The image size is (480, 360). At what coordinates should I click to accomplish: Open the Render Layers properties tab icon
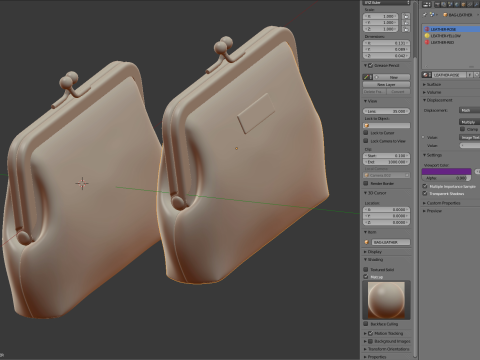click(444, 5)
